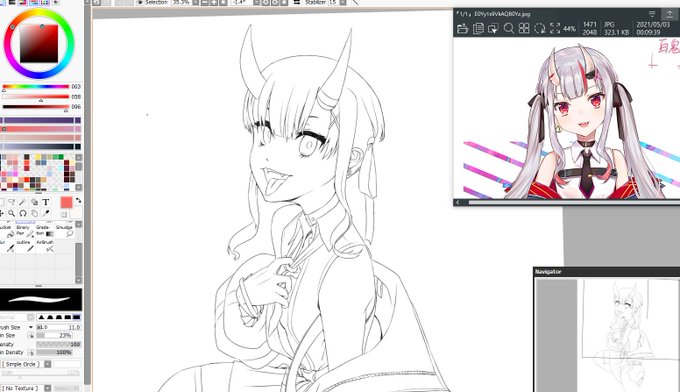Image resolution: width=680 pixels, height=392 pixels.
Task: Adjust the Brush Size slider 11.0
Action: (59, 327)
